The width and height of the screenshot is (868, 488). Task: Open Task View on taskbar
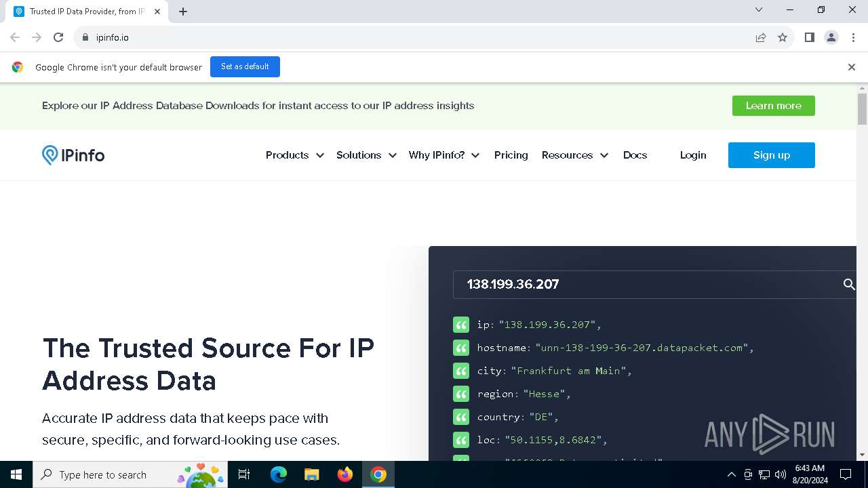click(244, 474)
